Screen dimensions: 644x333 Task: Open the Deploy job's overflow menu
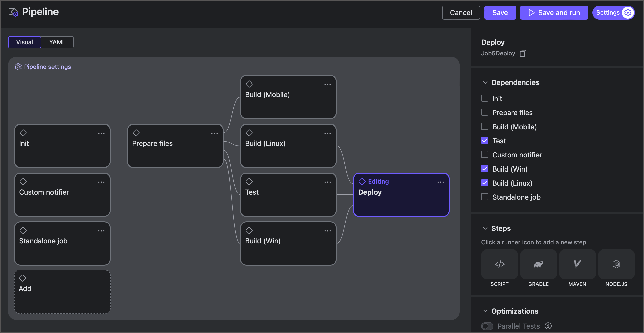coord(441,182)
